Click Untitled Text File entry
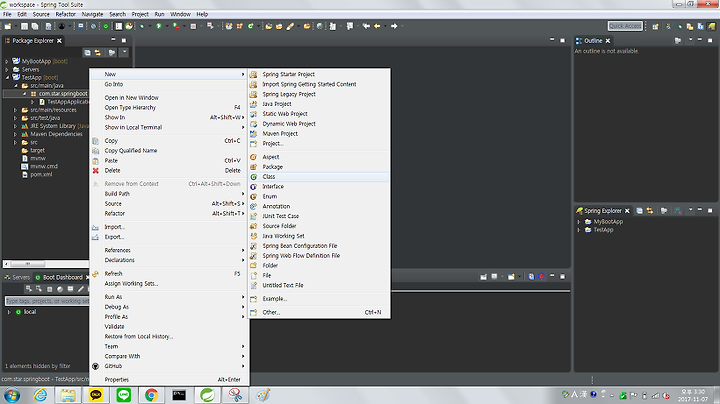720x404 pixels. tap(319, 285)
